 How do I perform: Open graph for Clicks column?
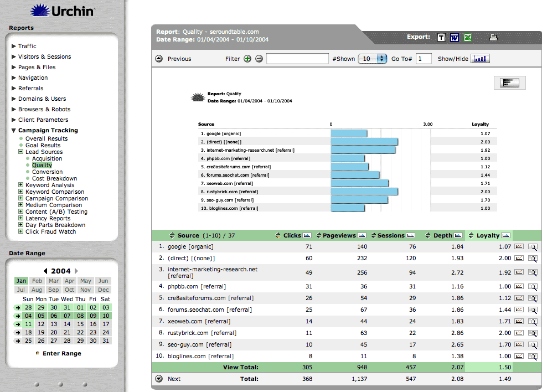pos(307,236)
